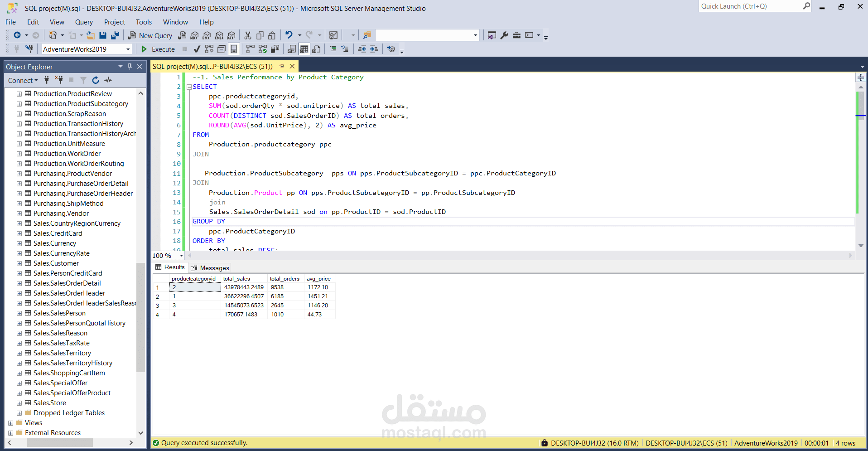Screen dimensions: 868x451
Task: Open Properties with the wrench icon
Action: (x=504, y=35)
